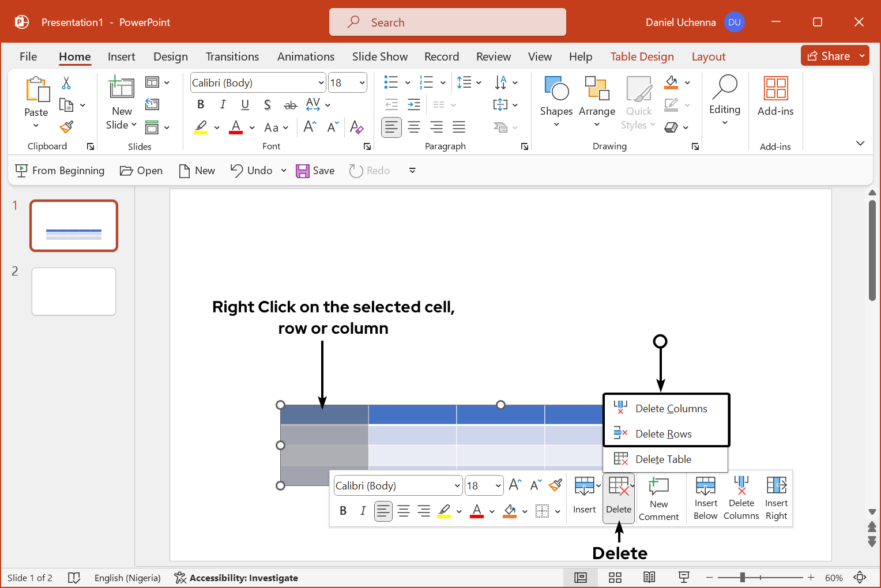
Task: Open the Table Design tab
Action: tap(642, 56)
